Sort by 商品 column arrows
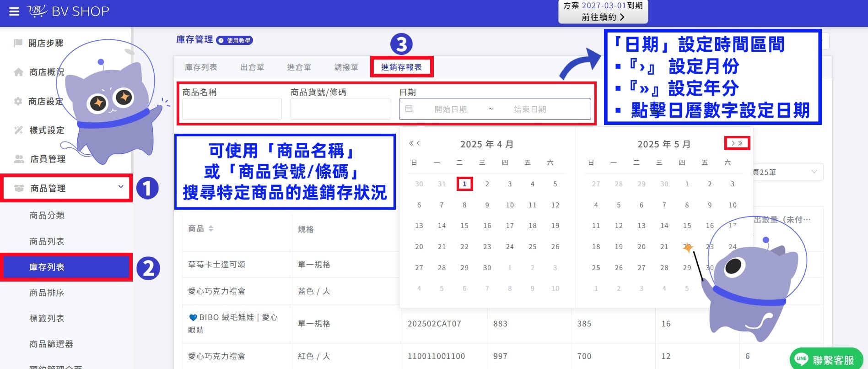868x369 pixels. [211, 228]
